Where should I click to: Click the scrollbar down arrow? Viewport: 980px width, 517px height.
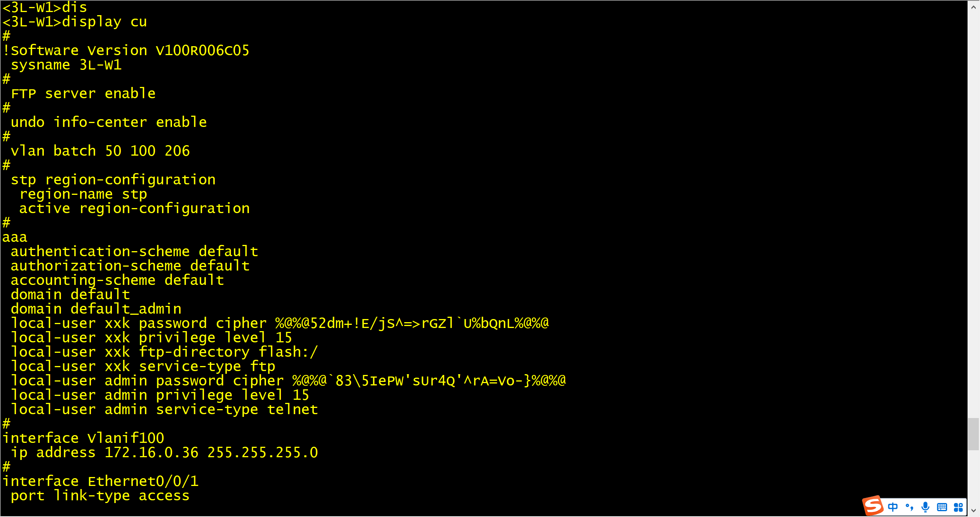[x=973, y=510]
